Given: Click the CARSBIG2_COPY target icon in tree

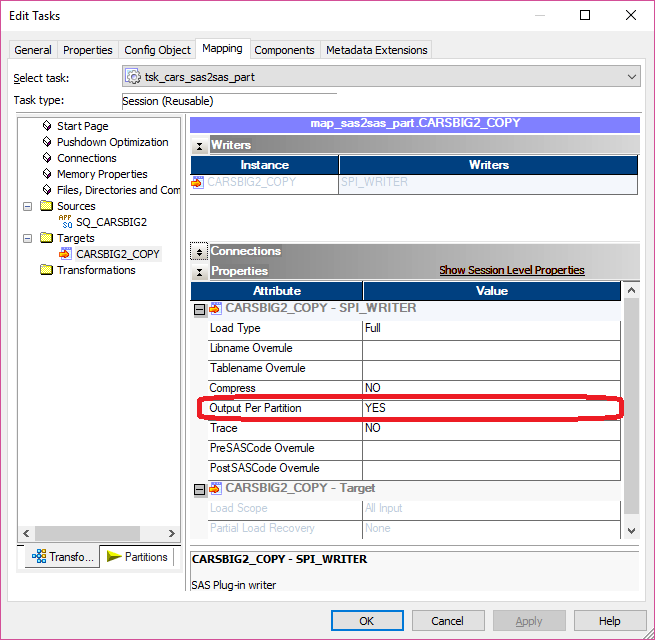Looking at the screenshot, I should point(66,254).
